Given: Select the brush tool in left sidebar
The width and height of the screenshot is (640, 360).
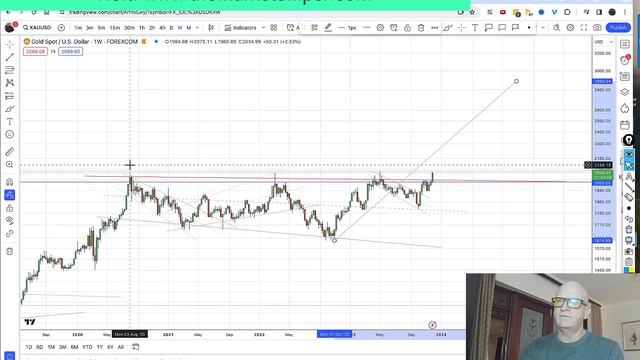Looking at the screenshot, I should pyautogui.click(x=10, y=109).
